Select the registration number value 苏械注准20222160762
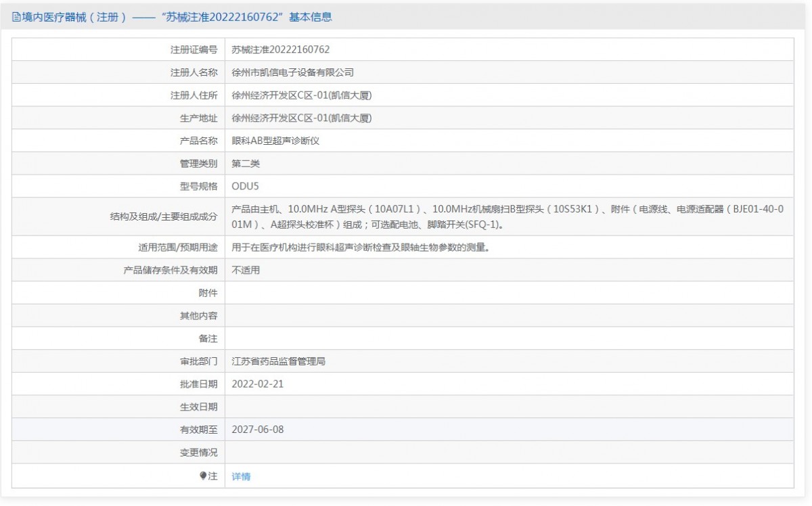The image size is (812, 506). (x=281, y=49)
